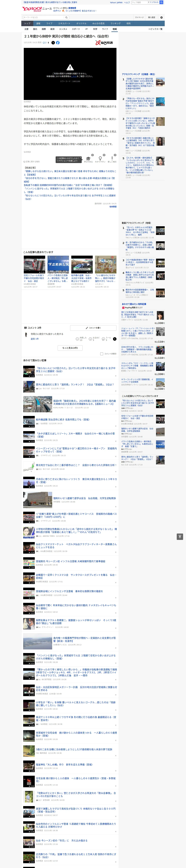This screenshot has width=186, height=868.
Task: Open 返信 1件 replies link
Action: click(x=34, y=339)
